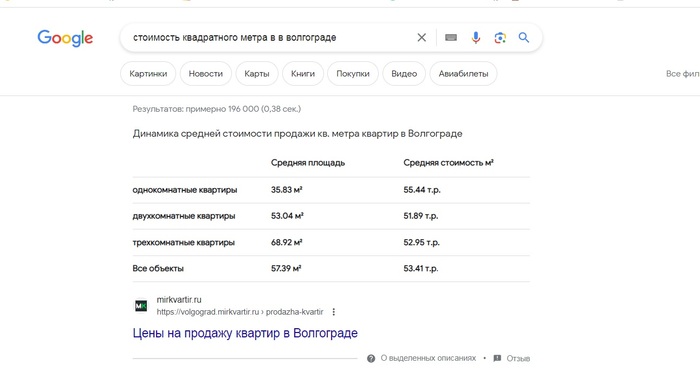Click the feedback flag icon
The width and height of the screenshot is (700, 390).
click(497, 358)
